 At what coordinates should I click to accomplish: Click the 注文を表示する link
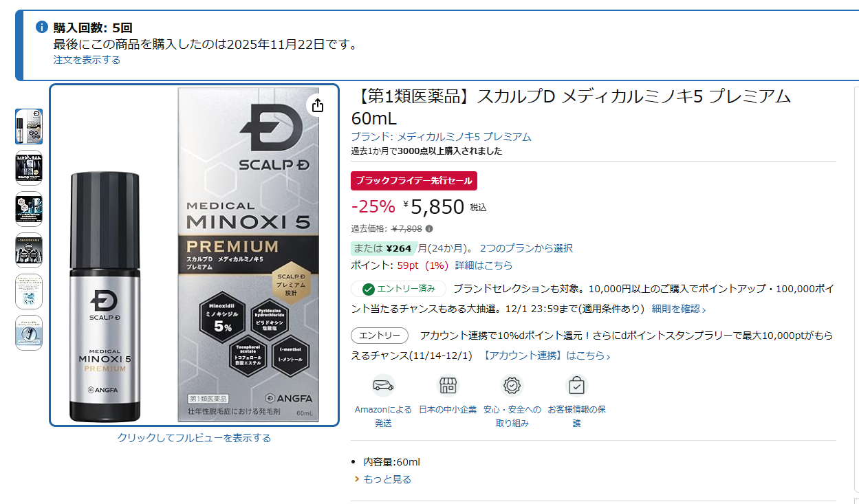pyautogui.click(x=87, y=60)
